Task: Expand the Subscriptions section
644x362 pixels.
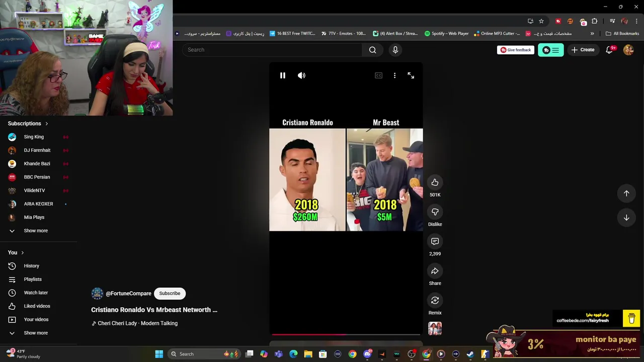Action: (x=28, y=124)
